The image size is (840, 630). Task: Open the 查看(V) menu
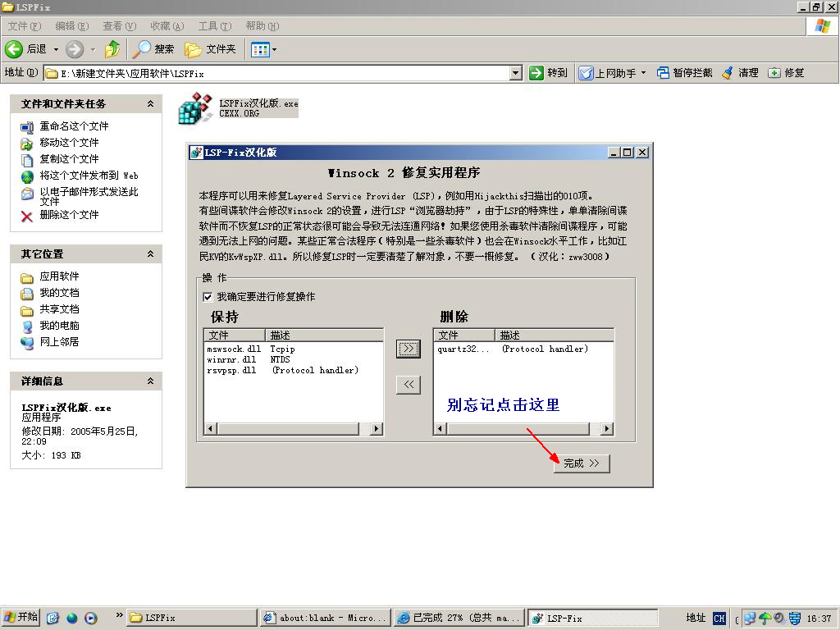[x=120, y=25]
